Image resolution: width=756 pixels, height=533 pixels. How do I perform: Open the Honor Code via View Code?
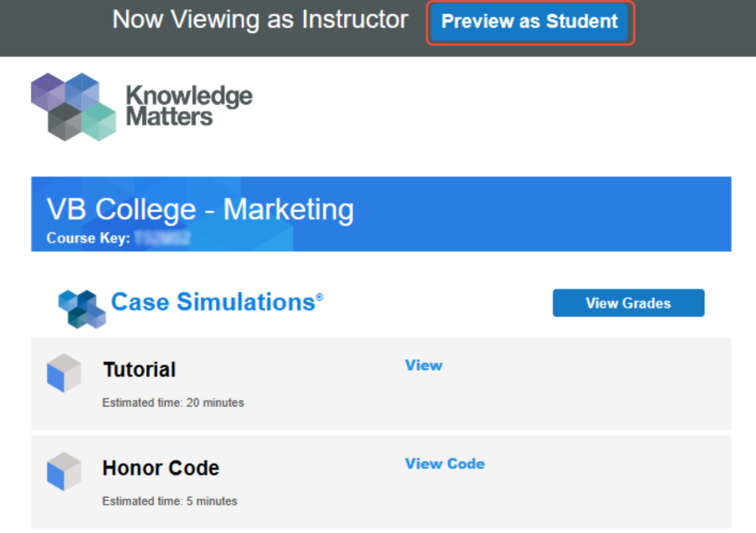(x=445, y=464)
